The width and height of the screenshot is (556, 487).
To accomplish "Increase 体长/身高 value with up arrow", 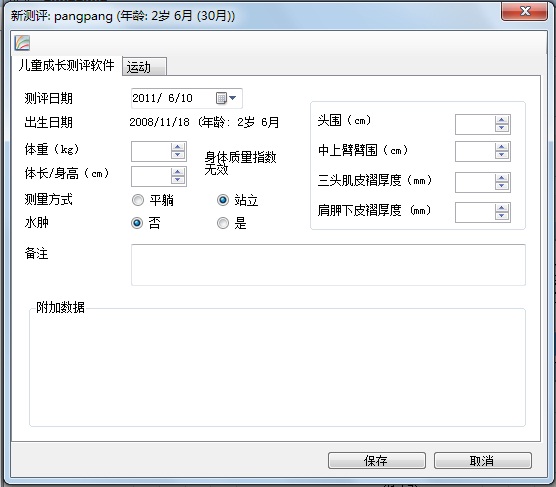I will pyautogui.click(x=178, y=172).
